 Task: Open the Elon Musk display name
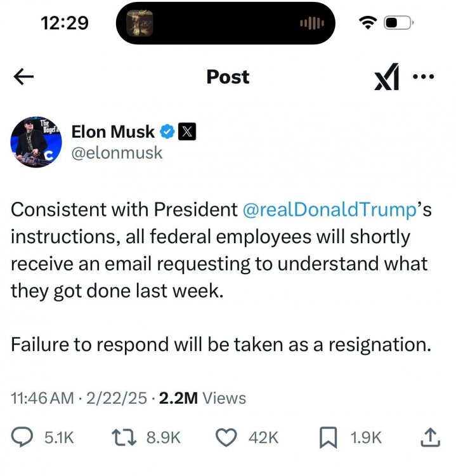click(x=113, y=131)
